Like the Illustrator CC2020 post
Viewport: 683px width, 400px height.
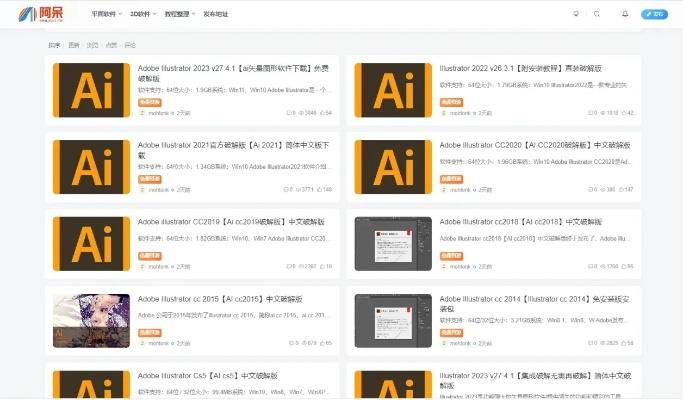622,190
